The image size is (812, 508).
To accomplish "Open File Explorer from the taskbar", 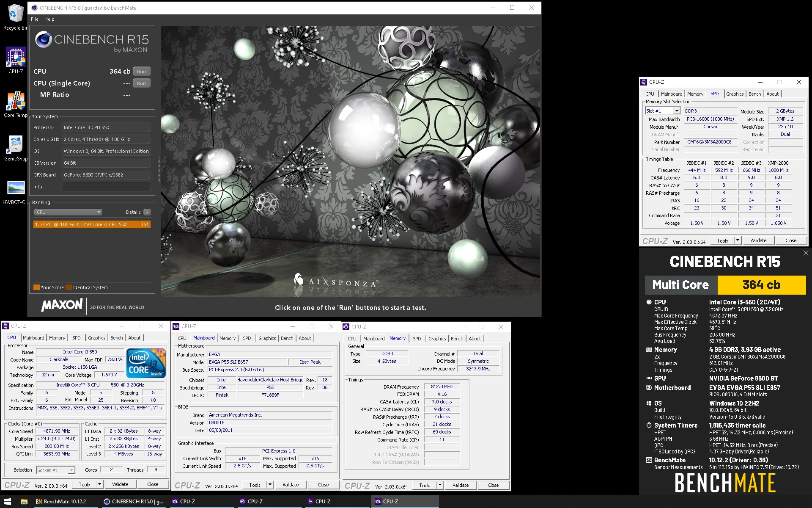I will pos(24,502).
